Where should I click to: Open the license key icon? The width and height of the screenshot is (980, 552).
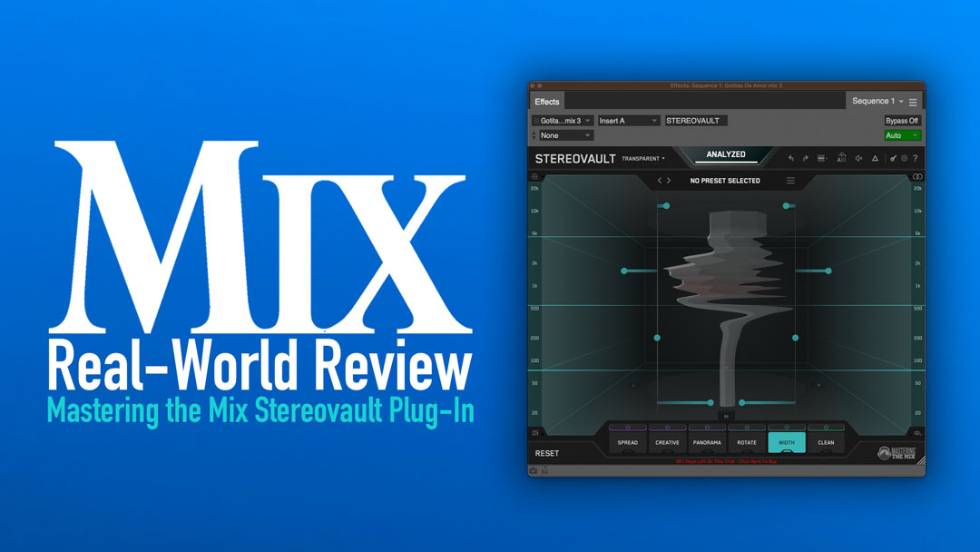[x=893, y=159]
